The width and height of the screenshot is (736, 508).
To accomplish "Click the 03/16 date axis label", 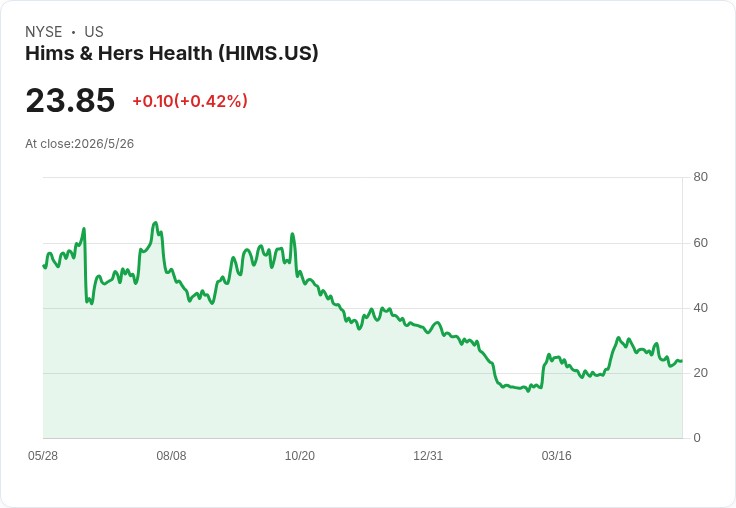I will (x=556, y=456).
